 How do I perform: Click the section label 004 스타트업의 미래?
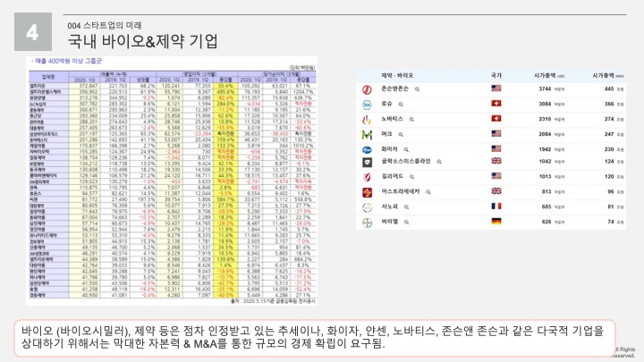coord(105,25)
